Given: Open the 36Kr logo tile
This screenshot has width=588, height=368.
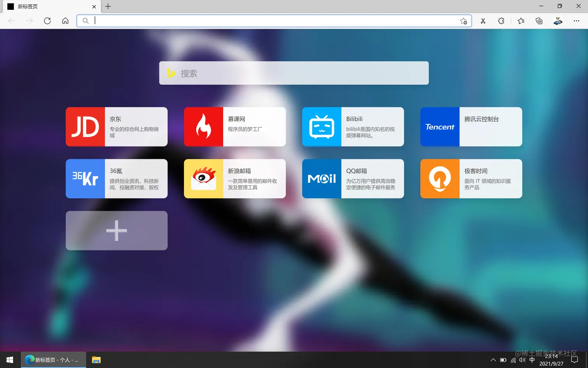Looking at the screenshot, I should point(85,178).
